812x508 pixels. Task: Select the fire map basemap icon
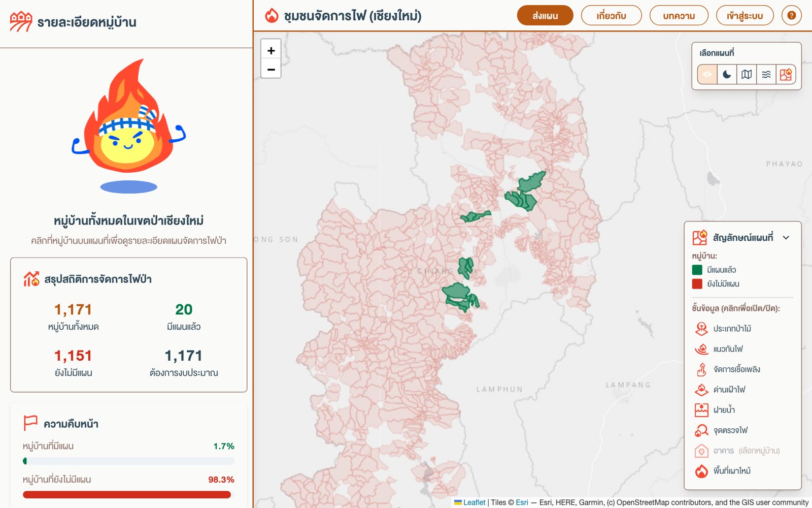(786, 74)
